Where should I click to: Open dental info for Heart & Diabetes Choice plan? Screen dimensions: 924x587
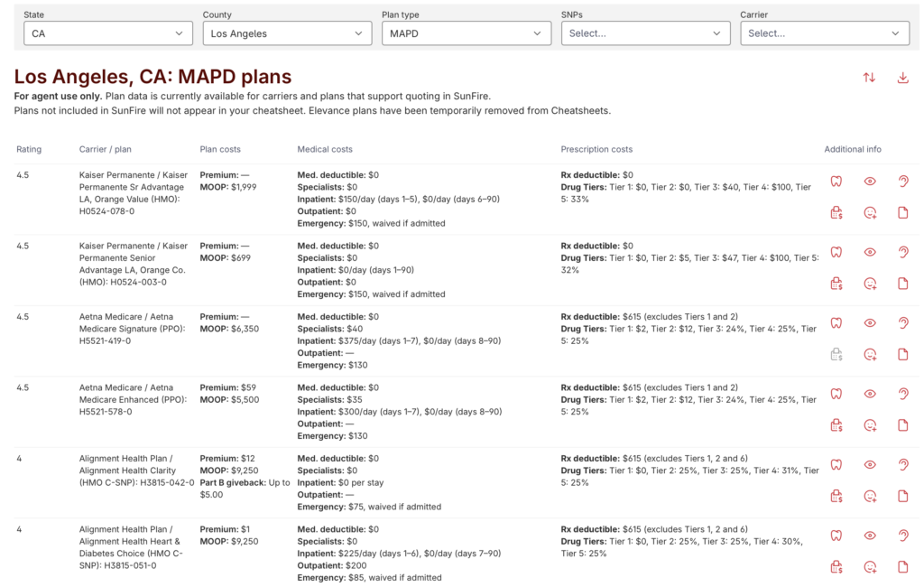(836, 536)
